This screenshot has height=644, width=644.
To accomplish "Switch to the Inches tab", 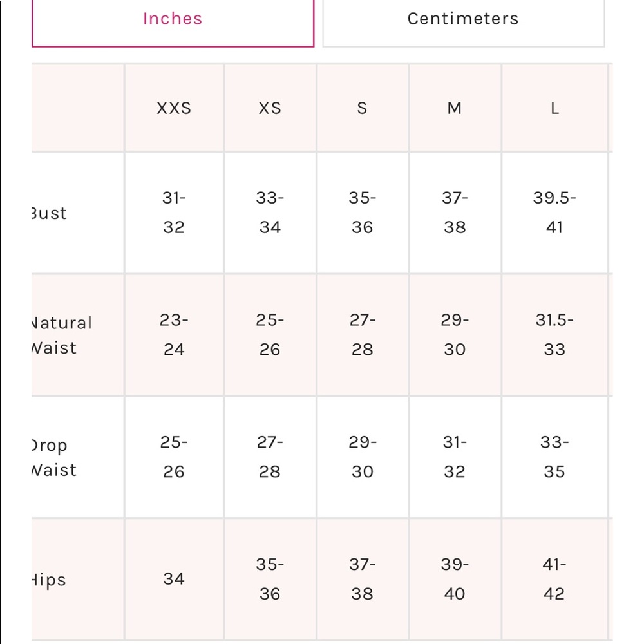I will tap(173, 23).
